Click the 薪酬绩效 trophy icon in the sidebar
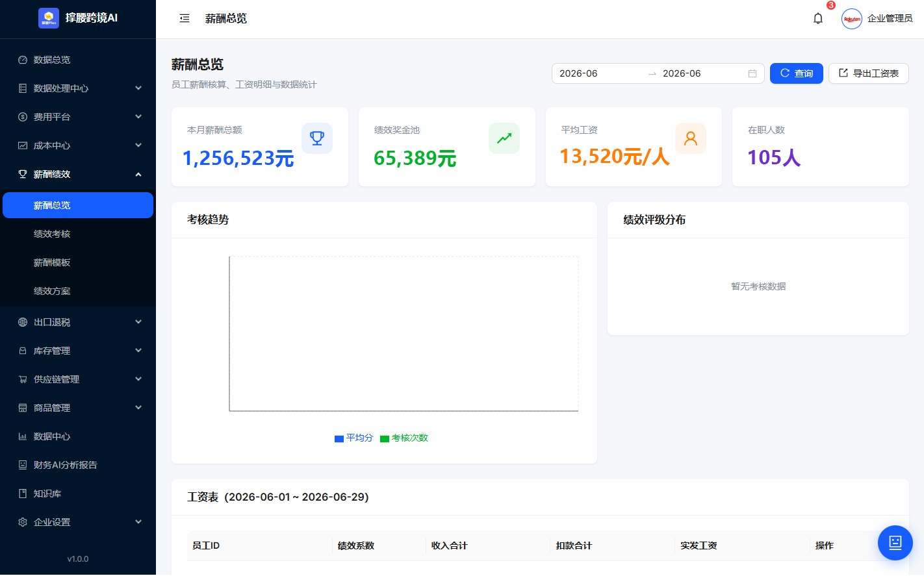Viewport: 924px width, 576px height. coord(23,174)
